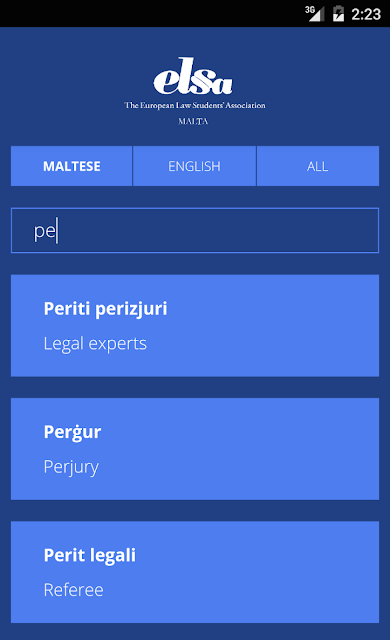This screenshot has height=640, width=390.
Task: Tap the "Perġur" heading
Action: coord(72,432)
